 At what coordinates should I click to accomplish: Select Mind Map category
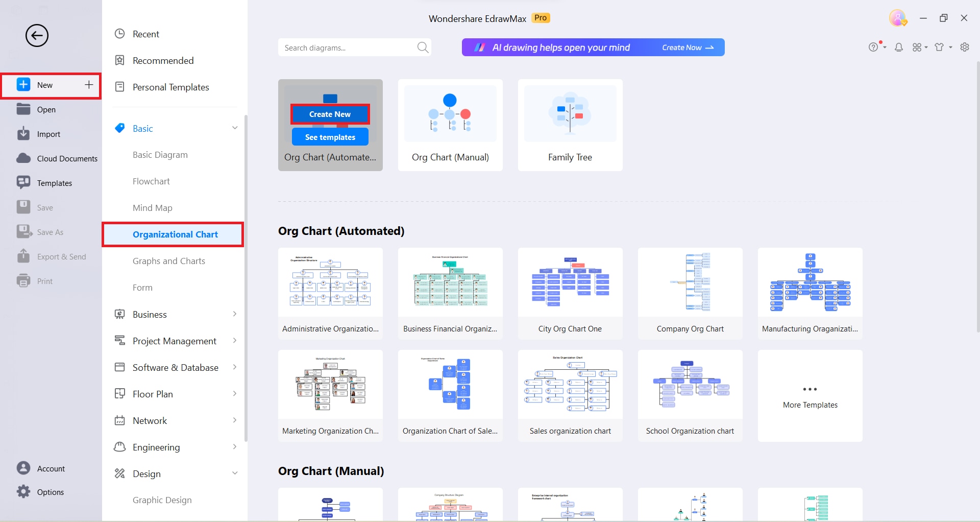click(153, 208)
